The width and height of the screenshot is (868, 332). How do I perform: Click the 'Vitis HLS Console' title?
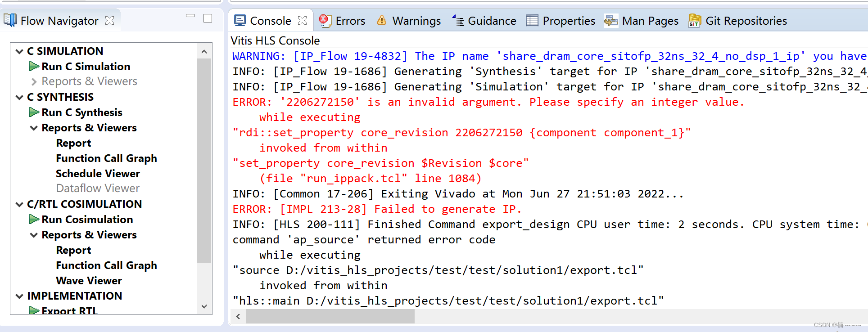point(275,40)
